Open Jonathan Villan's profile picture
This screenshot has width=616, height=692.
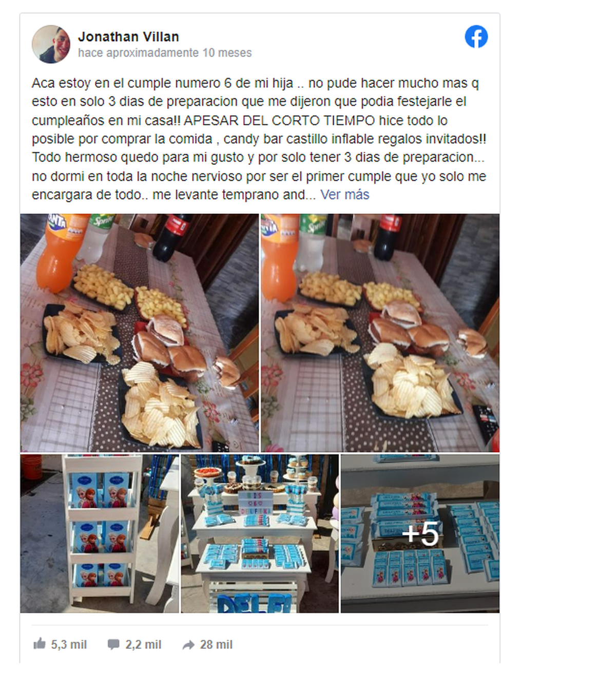tap(51, 44)
